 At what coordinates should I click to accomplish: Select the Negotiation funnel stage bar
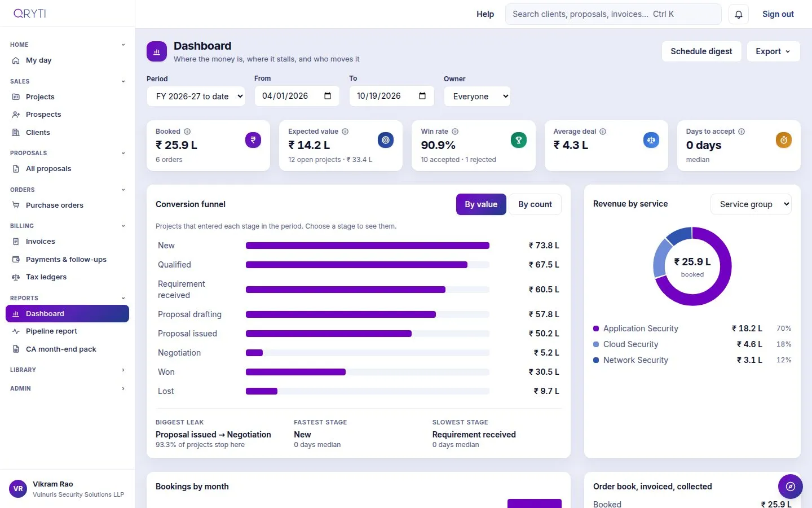254,353
